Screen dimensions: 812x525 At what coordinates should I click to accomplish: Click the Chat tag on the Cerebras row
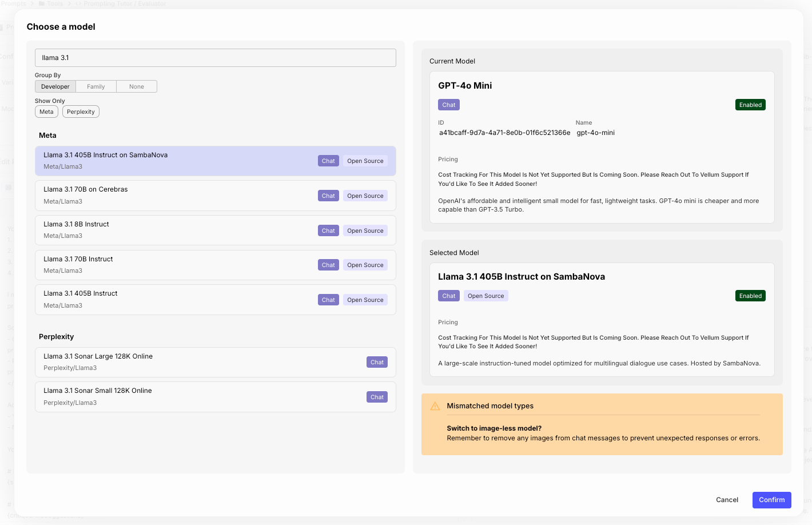point(328,196)
